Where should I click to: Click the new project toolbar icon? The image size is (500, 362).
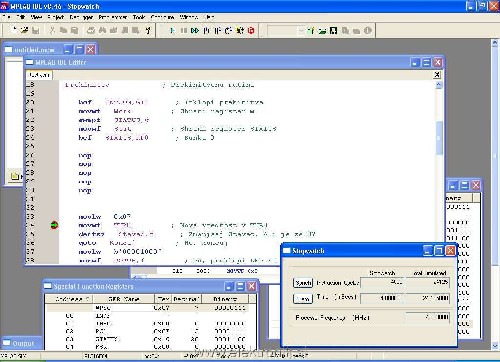(311, 31)
